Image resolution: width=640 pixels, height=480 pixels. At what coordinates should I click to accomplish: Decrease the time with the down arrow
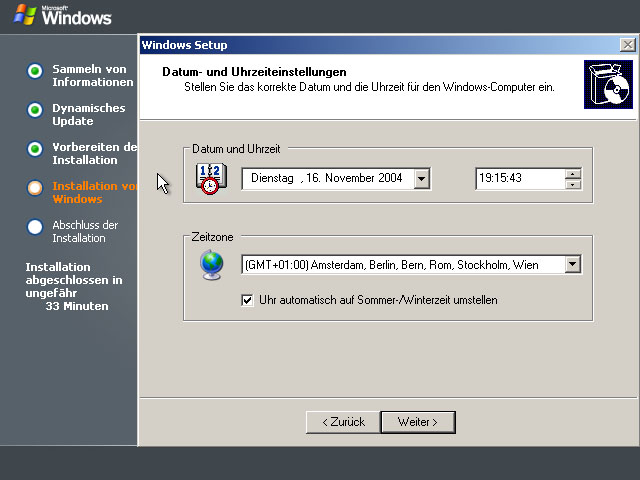tap(573, 184)
